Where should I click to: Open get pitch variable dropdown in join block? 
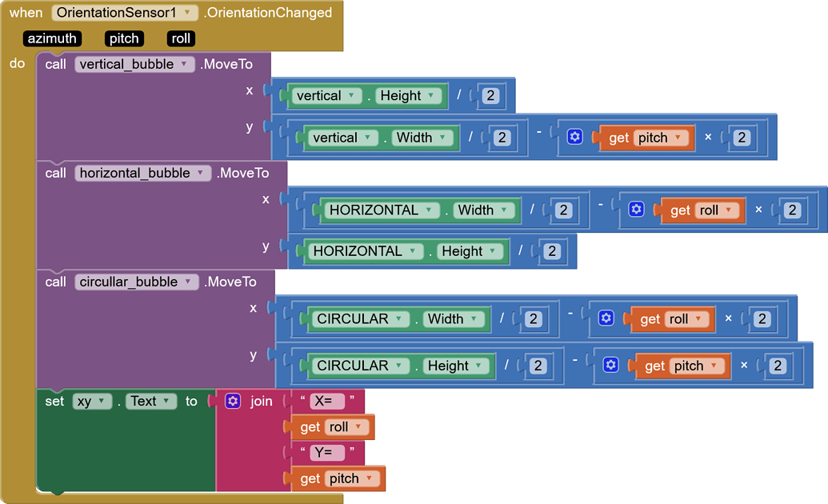point(369,478)
